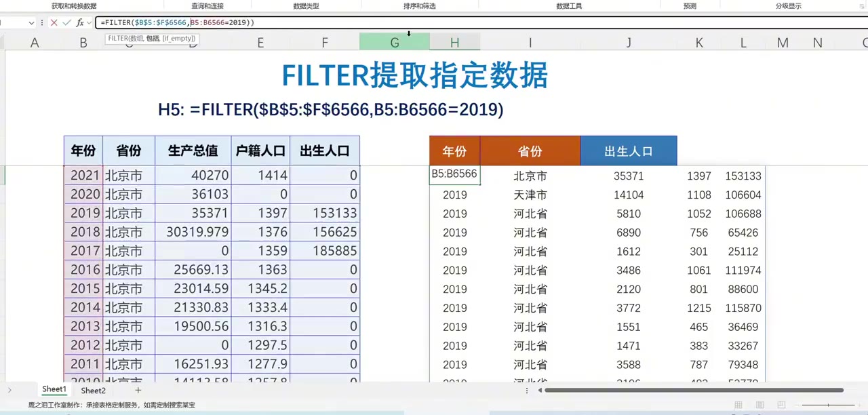This screenshot has height=415, width=868.
Task: Open Page Break Preview from the status bar
Action: pos(781,405)
